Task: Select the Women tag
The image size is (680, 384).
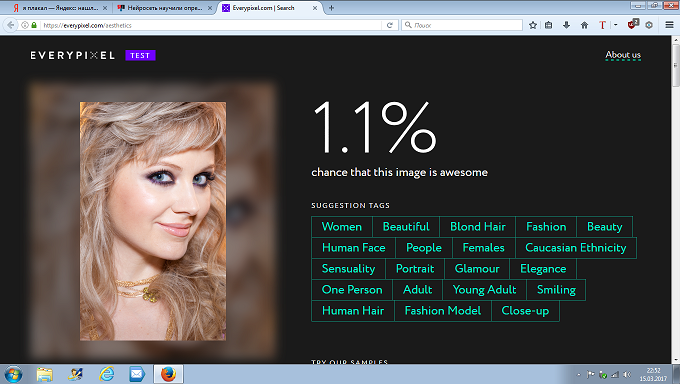Action: [x=342, y=226]
